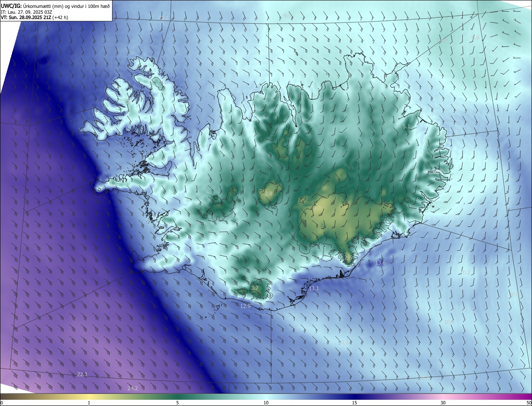Select the 5 tick label on the color scale
Screen dimensions: 532x406
pos(177,403)
